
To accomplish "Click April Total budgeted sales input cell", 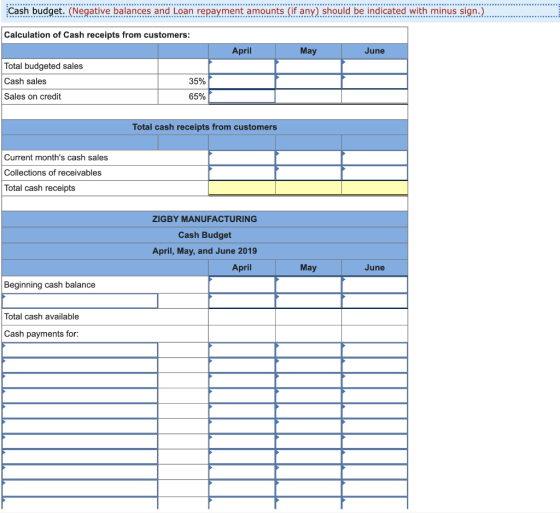I will 242,66.
